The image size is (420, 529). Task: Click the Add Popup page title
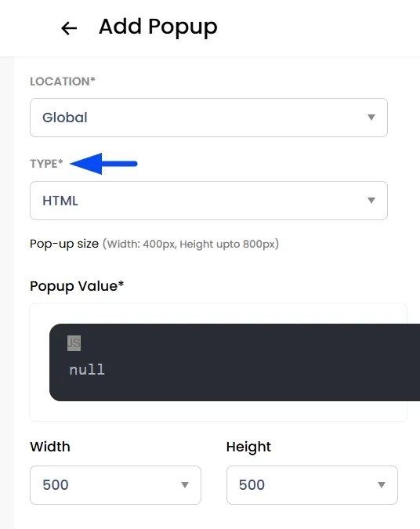(x=157, y=27)
